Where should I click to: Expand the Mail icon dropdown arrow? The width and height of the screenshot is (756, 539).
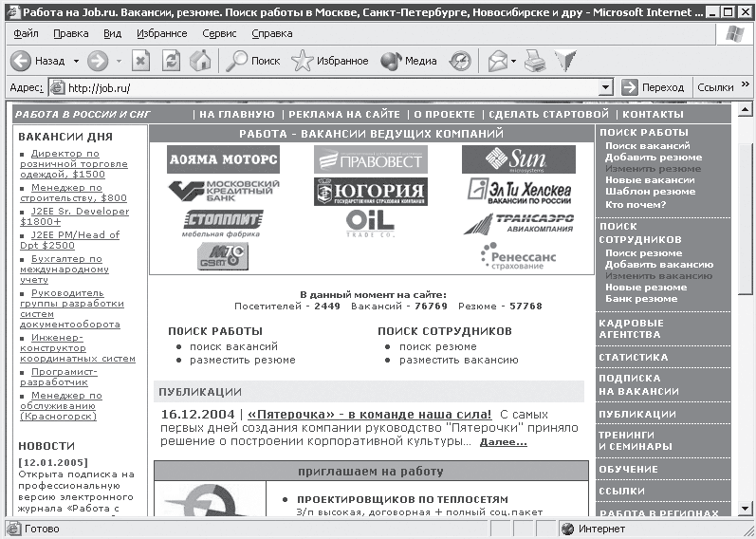513,61
